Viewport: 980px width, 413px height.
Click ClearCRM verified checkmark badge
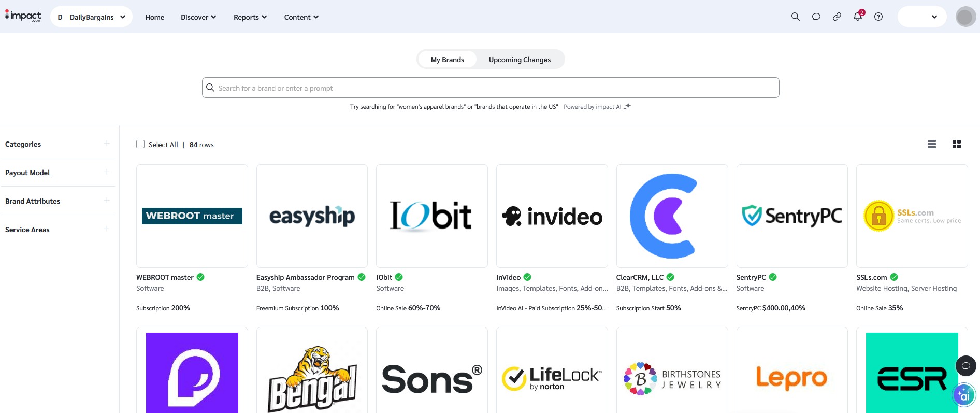670,277
